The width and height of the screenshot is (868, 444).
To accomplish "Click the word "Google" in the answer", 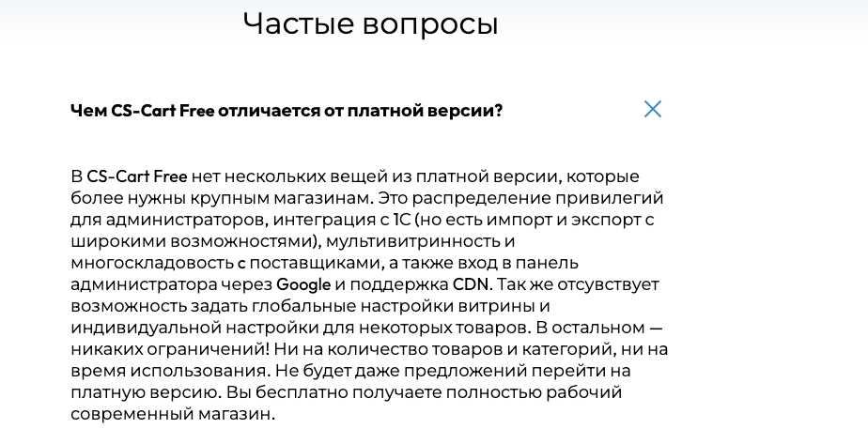I will (303, 283).
